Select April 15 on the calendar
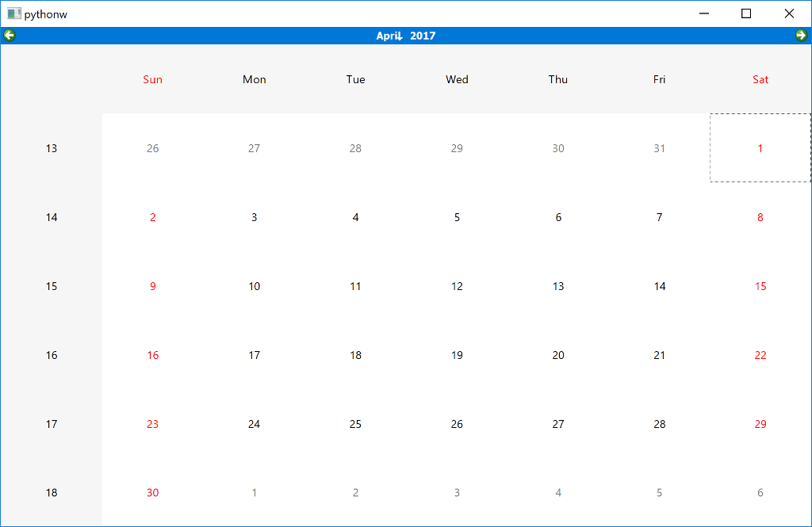The height and width of the screenshot is (527, 812). click(x=760, y=286)
